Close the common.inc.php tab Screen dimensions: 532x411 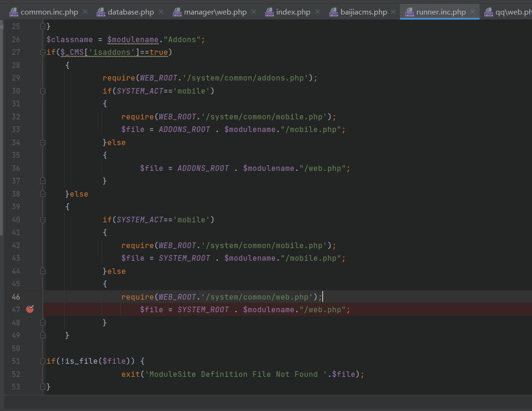click(x=85, y=12)
